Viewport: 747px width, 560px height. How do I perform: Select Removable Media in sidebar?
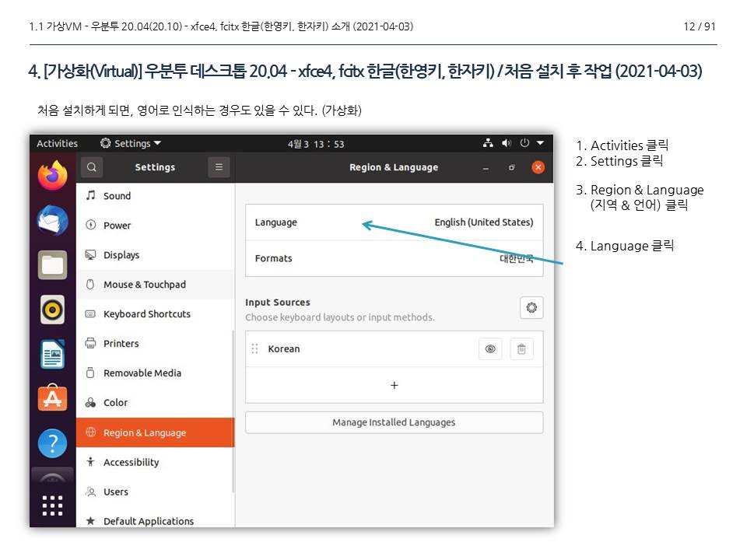(x=155, y=373)
